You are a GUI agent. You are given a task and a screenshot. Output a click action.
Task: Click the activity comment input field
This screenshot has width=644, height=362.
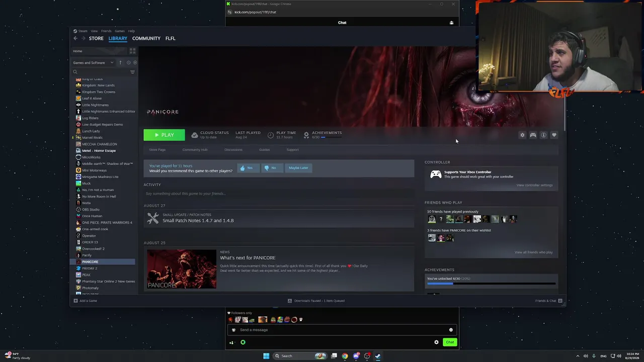pos(279,194)
